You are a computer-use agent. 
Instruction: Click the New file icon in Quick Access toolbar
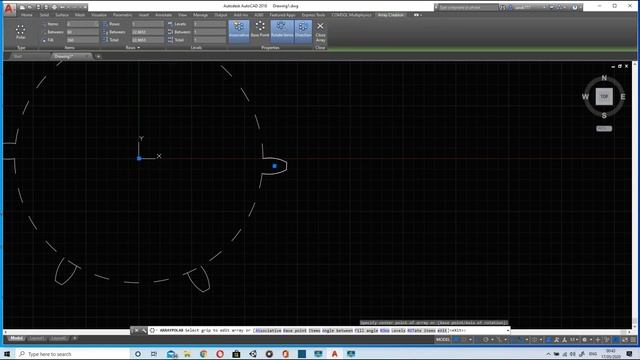tap(22, 7)
